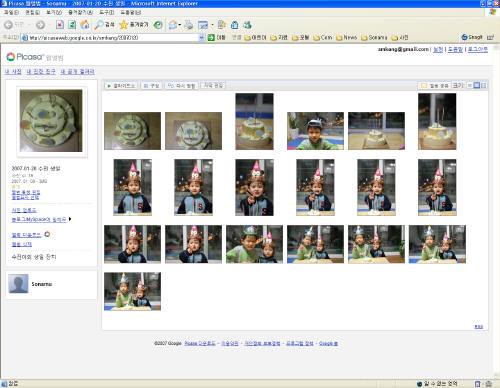Click the Picasa logo

25,57
